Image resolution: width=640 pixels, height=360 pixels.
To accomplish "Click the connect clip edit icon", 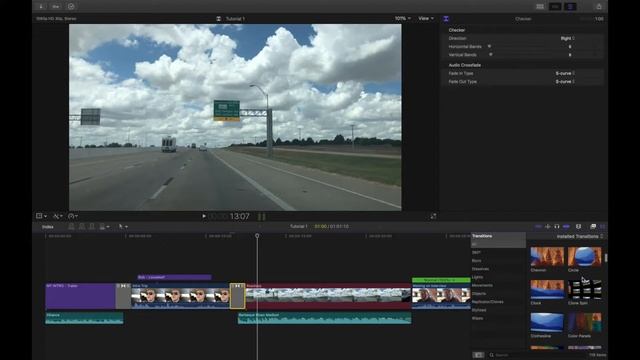I will 71,227.
